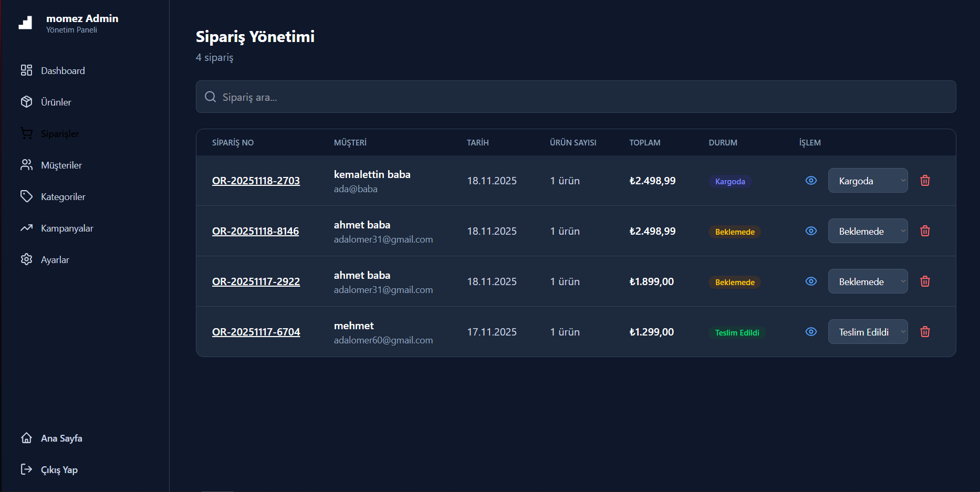
Task: Click the Kategoriler tag icon
Action: click(26, 196)
